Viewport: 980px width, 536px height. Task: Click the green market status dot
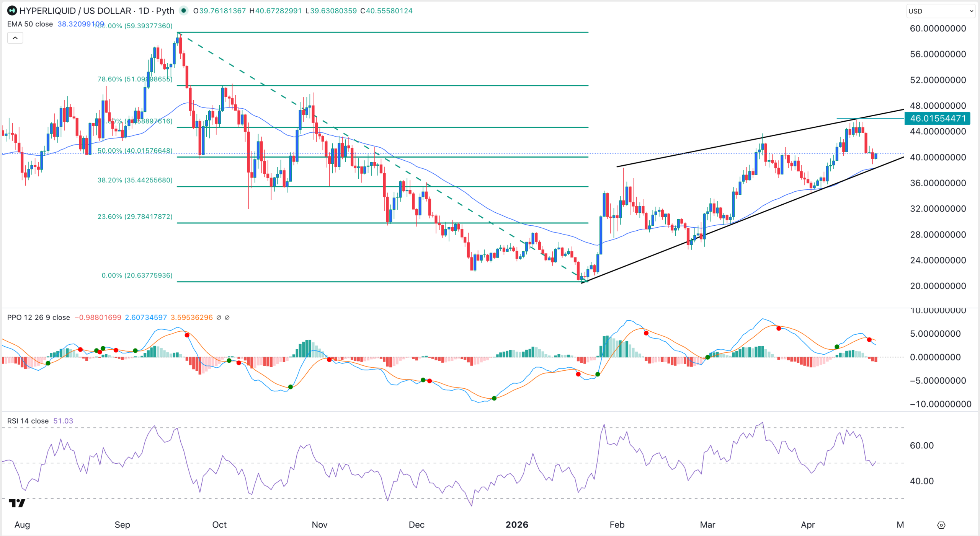click(x=184, y=11)
